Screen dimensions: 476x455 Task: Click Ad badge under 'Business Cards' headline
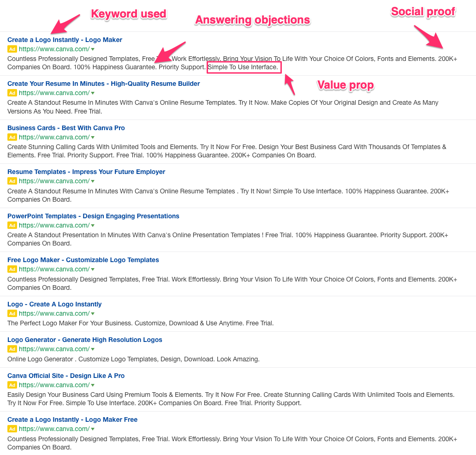pyautogui.click(x=12, y=137)
